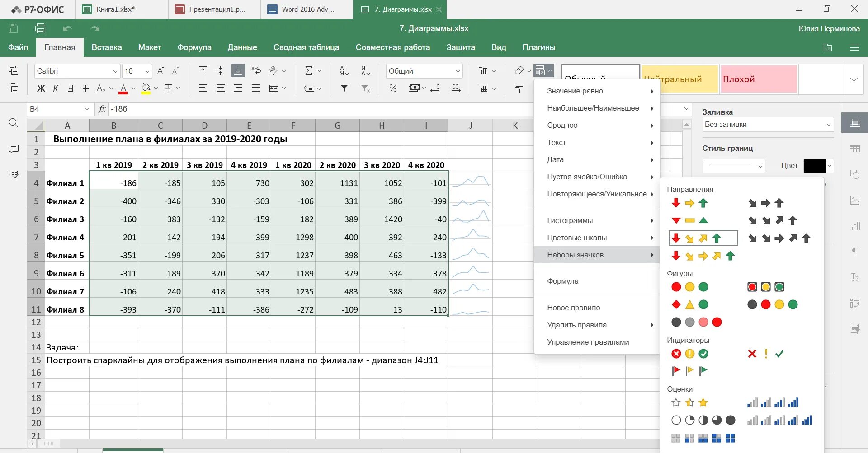868x453 pixels.
Task: Open the comments sidebar icon
Action: click(14, 149)
